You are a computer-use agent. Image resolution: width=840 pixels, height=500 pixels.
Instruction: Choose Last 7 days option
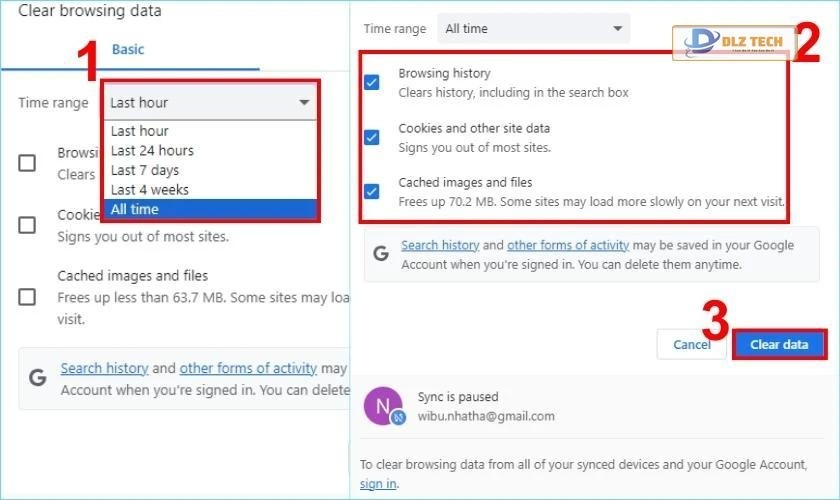[x=210, y=170]
